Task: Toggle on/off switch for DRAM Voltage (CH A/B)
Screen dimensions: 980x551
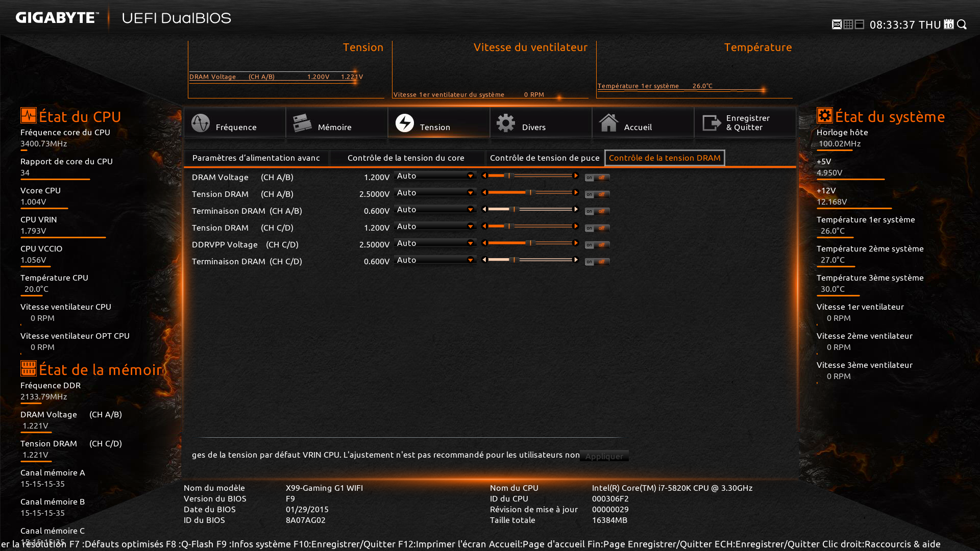Action: click(597, 178)
